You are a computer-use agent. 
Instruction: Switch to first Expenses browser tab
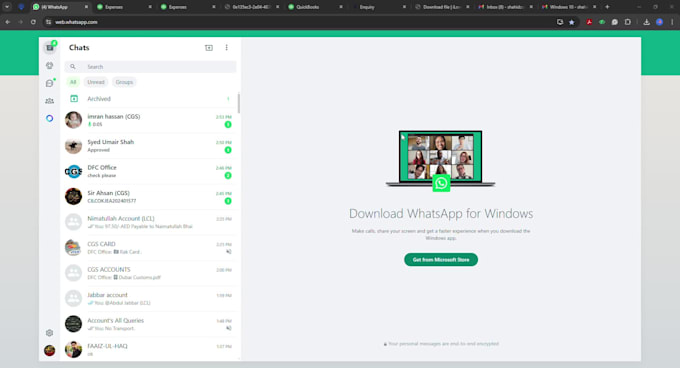click(x=123, y=7)
